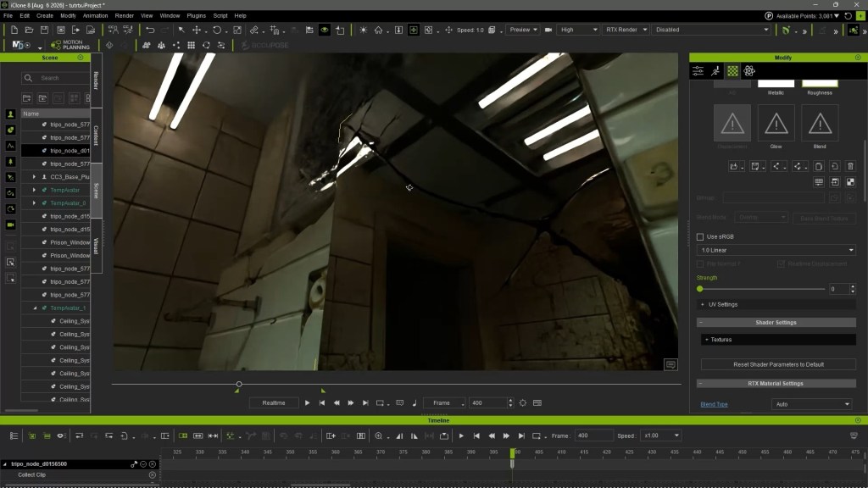Select the TempAvatar_0 tree item
Screen dimensions: 868x488
click(68, 203)
